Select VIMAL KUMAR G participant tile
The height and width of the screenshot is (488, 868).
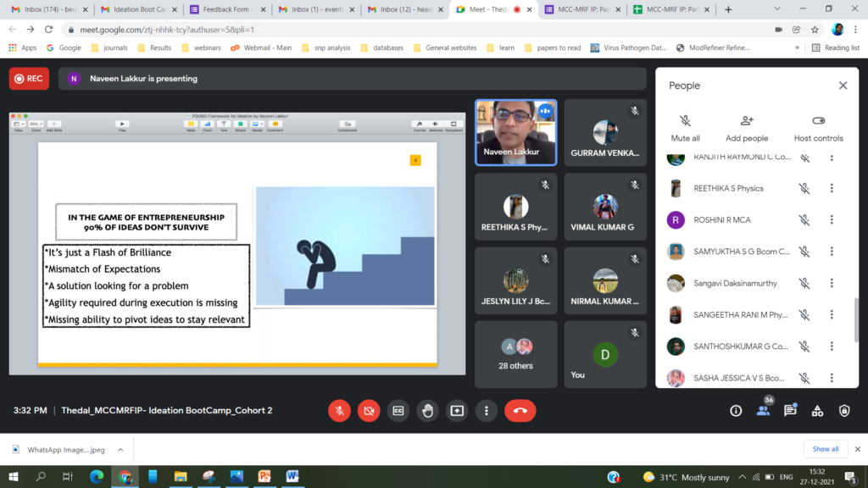click(x=605, y=207)
